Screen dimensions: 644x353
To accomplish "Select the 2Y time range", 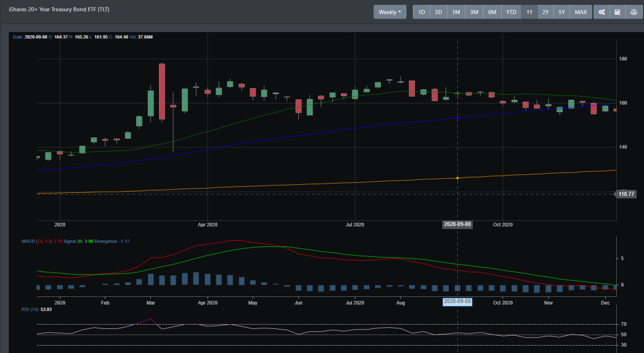I will [545, 12].
